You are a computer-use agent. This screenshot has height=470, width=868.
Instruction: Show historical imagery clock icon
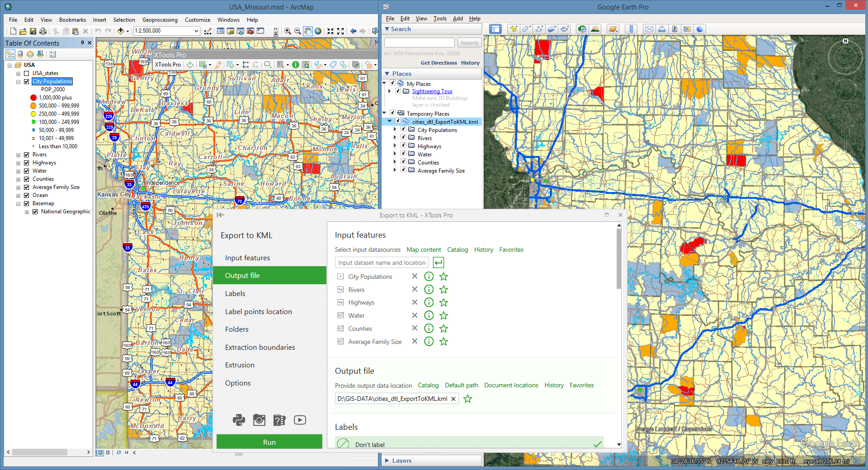[582, 29]
